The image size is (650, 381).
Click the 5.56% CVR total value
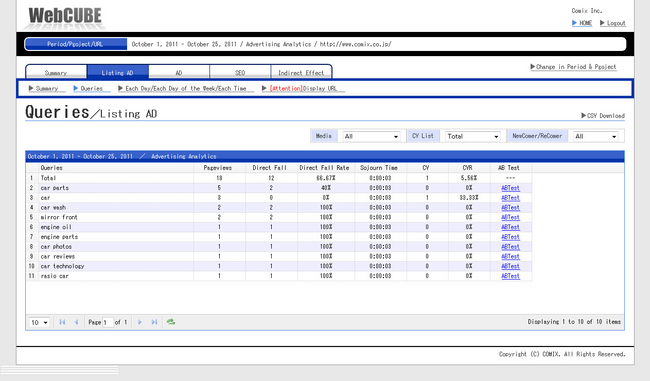pos(469,178)
